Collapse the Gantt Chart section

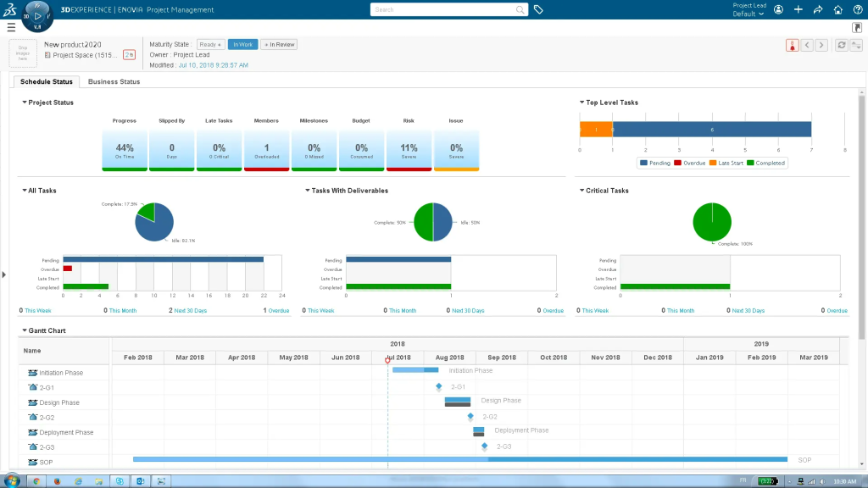tap(25, 330)
